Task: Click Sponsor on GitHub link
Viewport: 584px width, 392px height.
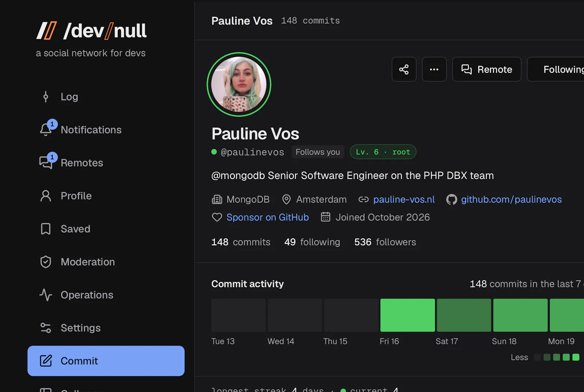Action: click(268, 217)
